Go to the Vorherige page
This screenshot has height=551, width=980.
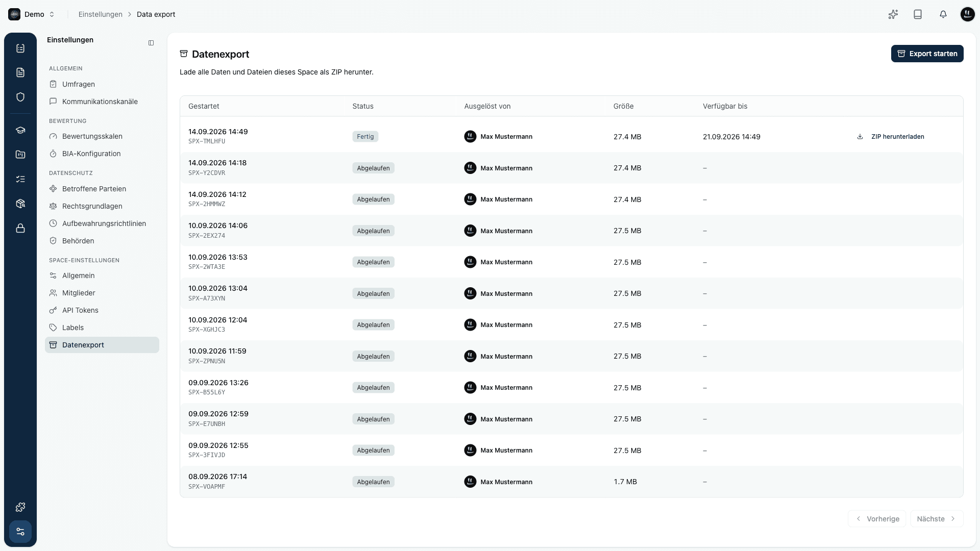click(x=877, y=519)
